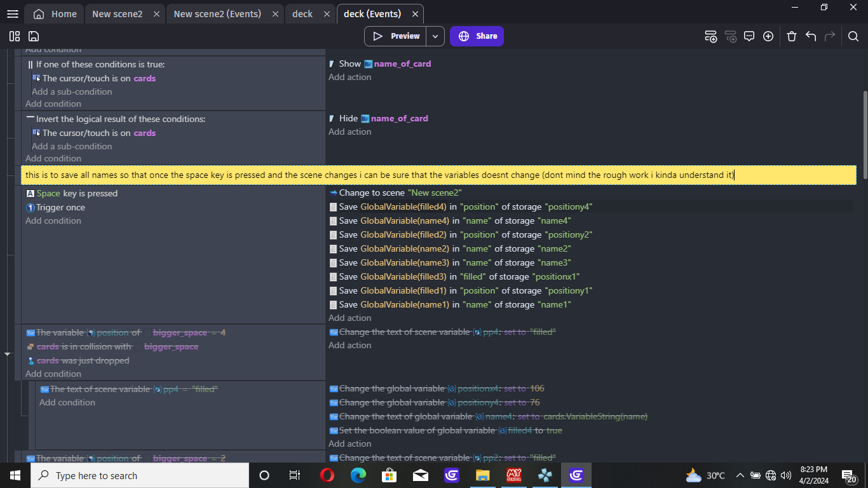Click the Share button
The width and height of the screenshot is (868, 488).
pos(477,36)
